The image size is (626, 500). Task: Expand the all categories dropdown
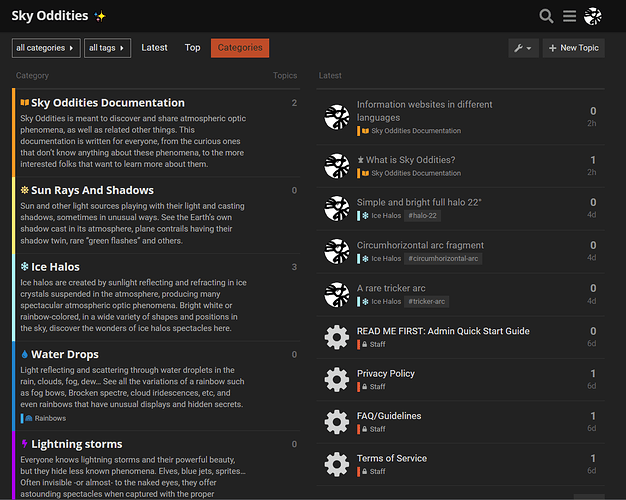(46, 48)
